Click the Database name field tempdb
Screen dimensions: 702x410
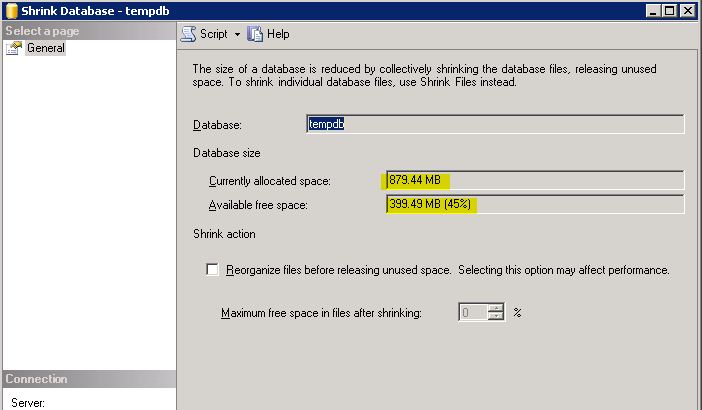click(494, 124)
